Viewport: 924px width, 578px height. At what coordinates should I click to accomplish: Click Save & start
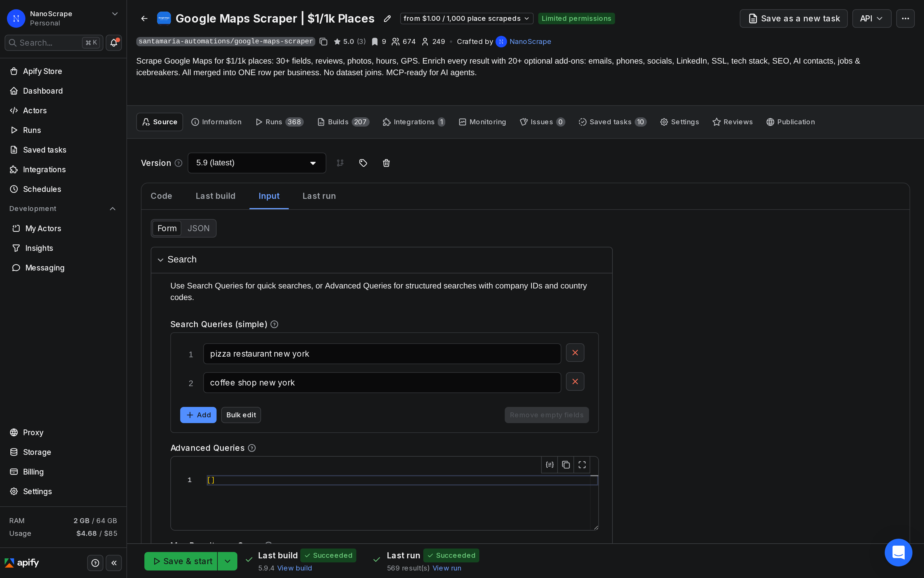(181, 561)
